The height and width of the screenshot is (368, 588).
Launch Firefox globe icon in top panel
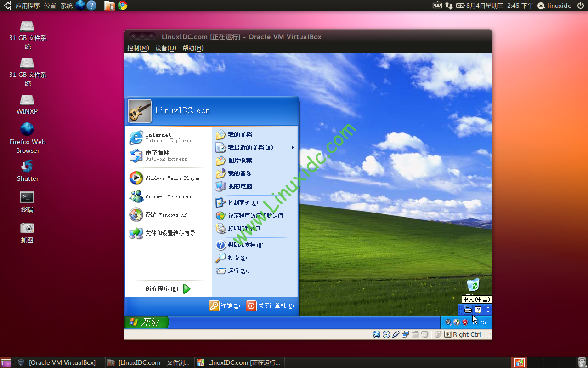80,6
